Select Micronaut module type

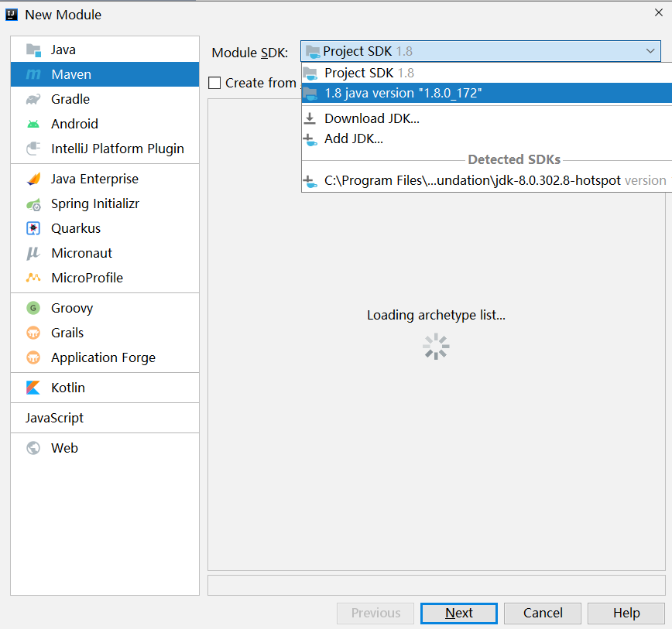click(105, 254)
